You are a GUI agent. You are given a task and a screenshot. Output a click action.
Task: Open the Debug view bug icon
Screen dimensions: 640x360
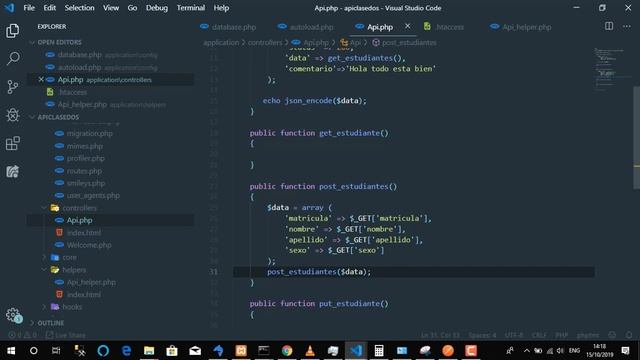pos(13,115)
